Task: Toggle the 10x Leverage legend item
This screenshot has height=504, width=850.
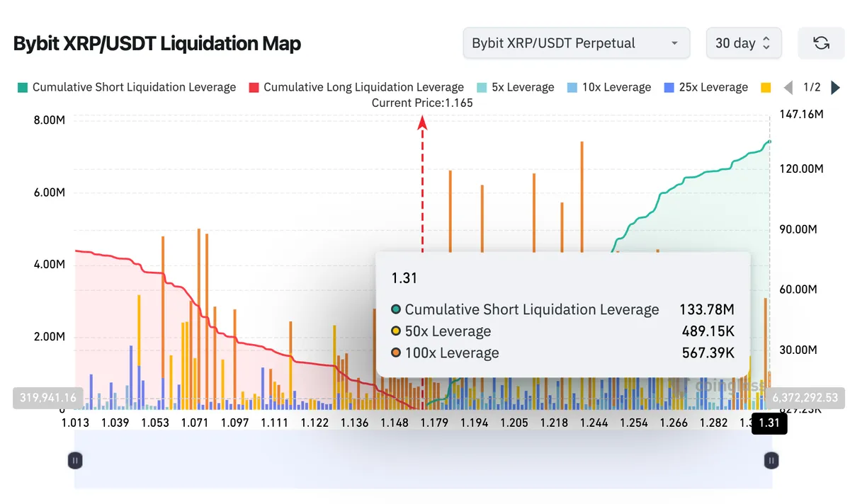Action: pos(608,87)
